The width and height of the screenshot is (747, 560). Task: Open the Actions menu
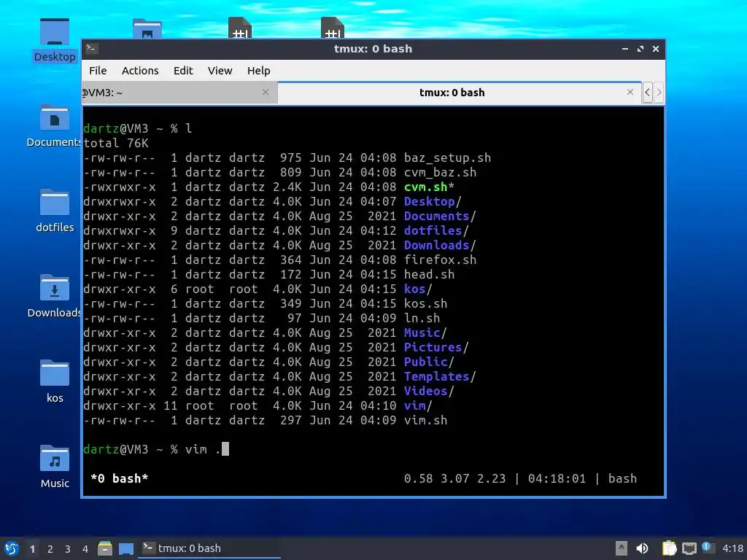click(x=140, y=71)
